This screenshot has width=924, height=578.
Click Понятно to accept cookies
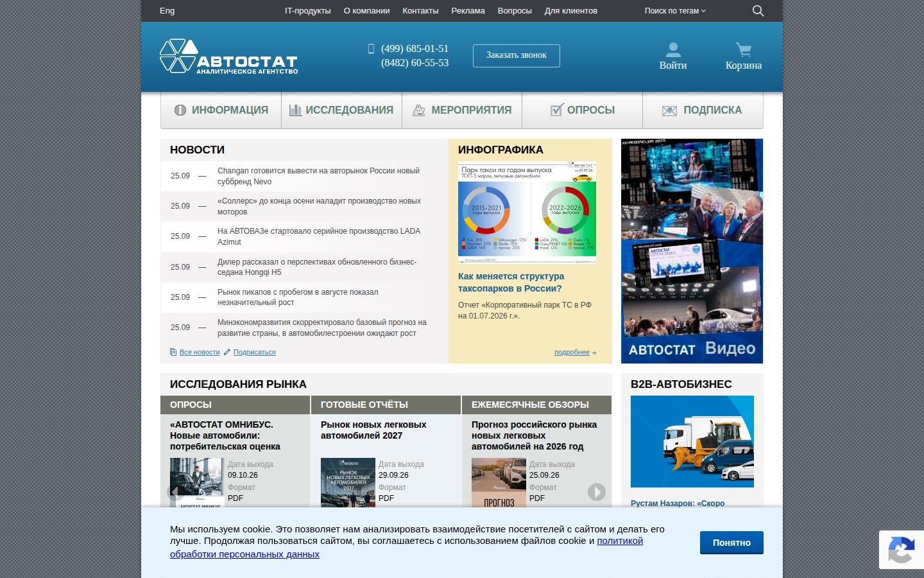pyautogui.click(x=732, y=543)
